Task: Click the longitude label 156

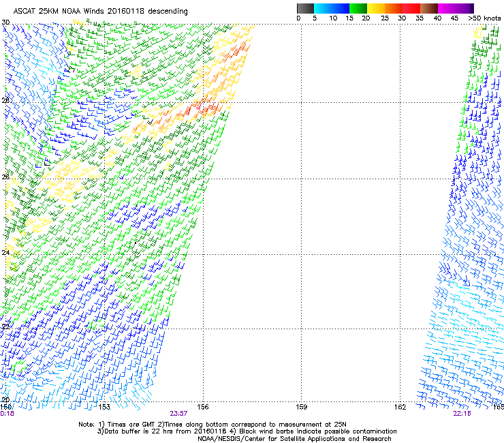Action: coord(203,407)
